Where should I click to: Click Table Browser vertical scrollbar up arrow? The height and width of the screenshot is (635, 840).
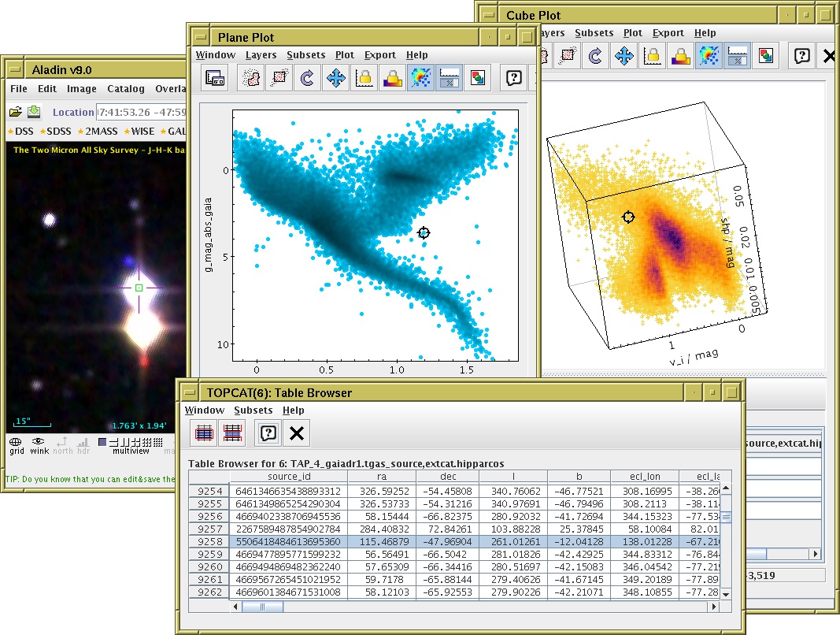pos(726,488)
